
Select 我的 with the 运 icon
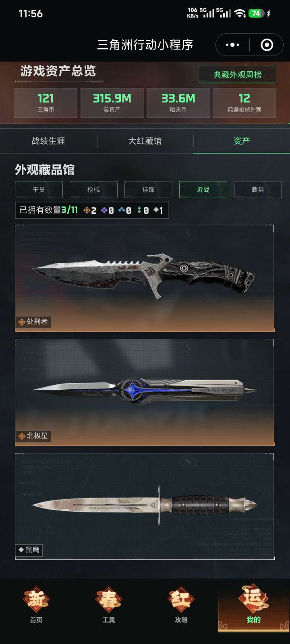pyautogui.click(x=254, y=605)
